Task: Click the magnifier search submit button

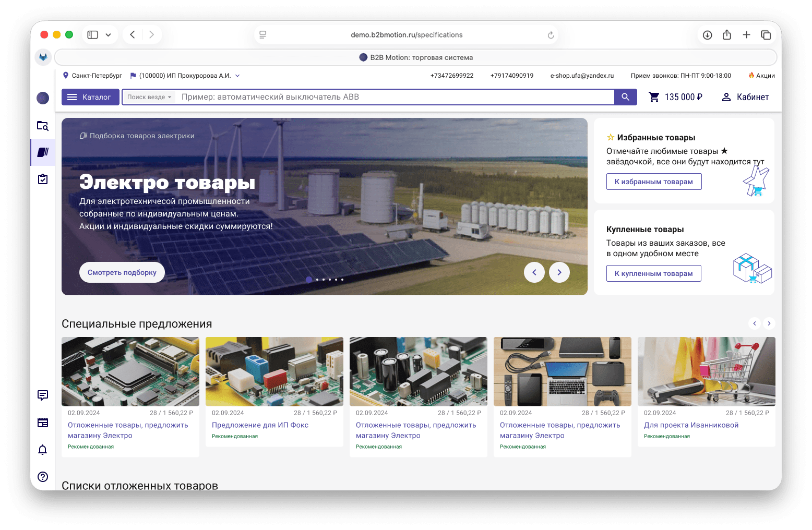Action: (625, 97)
